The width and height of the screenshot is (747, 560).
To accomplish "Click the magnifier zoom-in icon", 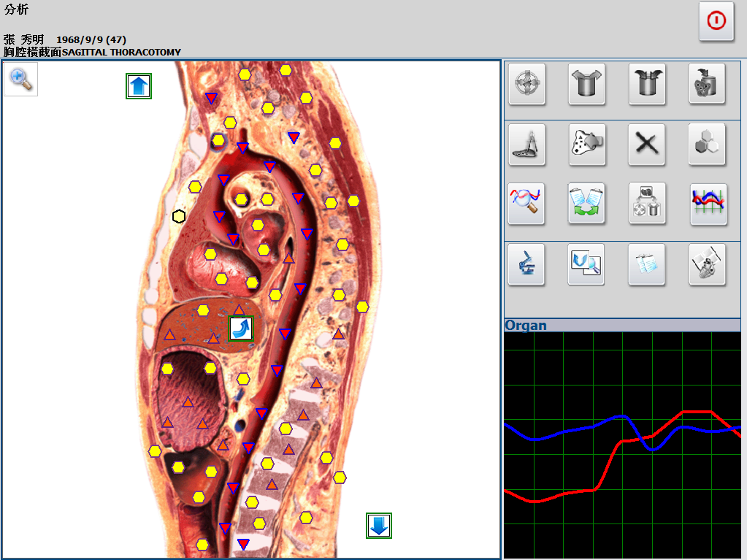I will (21, 80).
